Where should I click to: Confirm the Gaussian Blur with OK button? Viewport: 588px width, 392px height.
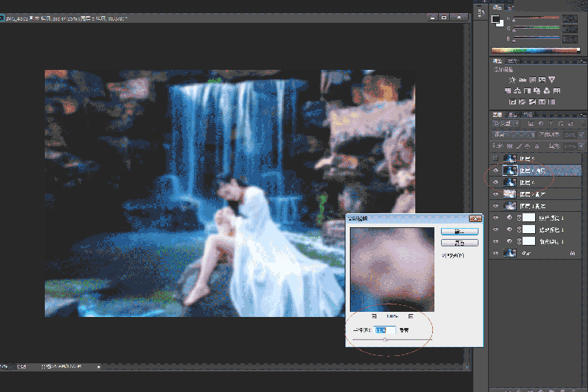[459, 232]
